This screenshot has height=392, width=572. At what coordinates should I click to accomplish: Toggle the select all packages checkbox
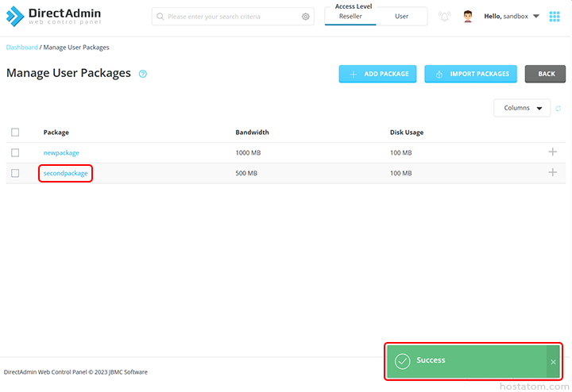click(x=15, y=132)
